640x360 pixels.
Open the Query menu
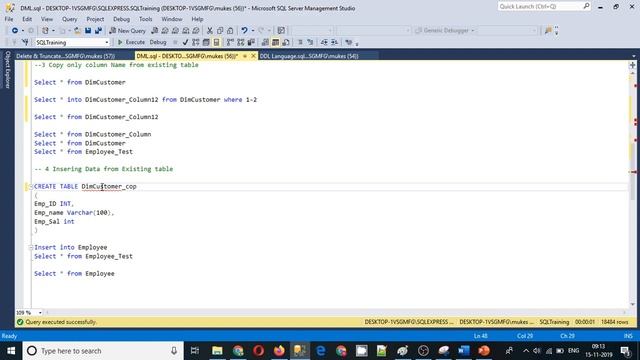tap(69, 19)
